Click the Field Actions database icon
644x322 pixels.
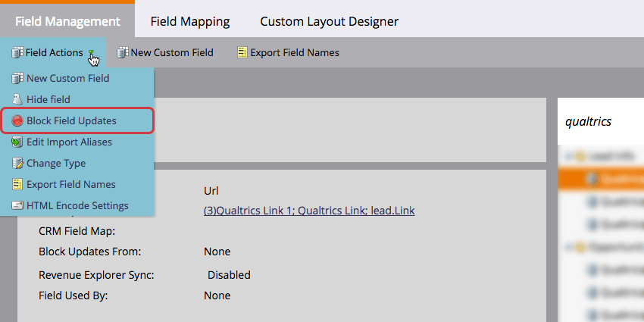[17, 52]
